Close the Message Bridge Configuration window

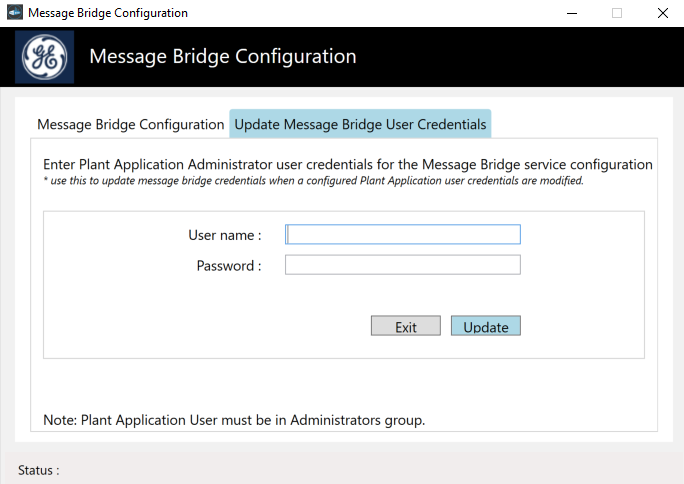tap(663, 13)
